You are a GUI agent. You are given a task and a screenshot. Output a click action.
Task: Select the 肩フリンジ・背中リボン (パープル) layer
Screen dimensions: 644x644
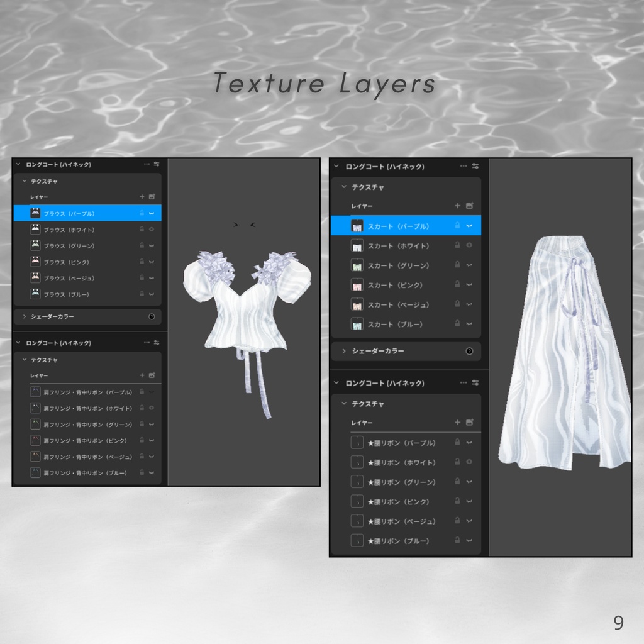pos(87,392)
